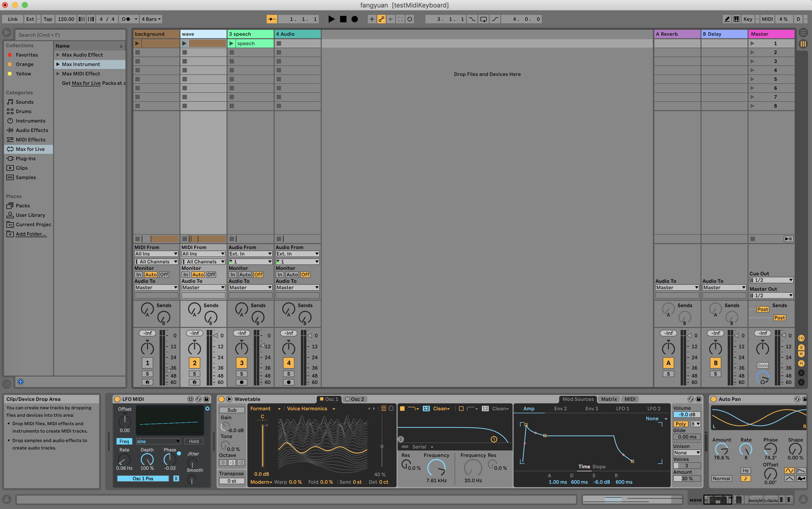Solo the background track

147,374
